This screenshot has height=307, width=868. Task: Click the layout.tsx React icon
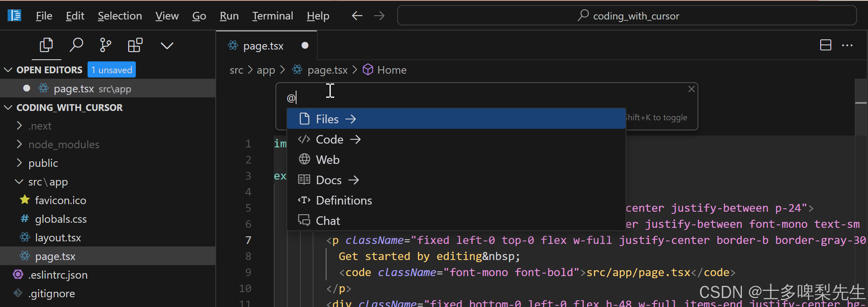click(25, 237)
